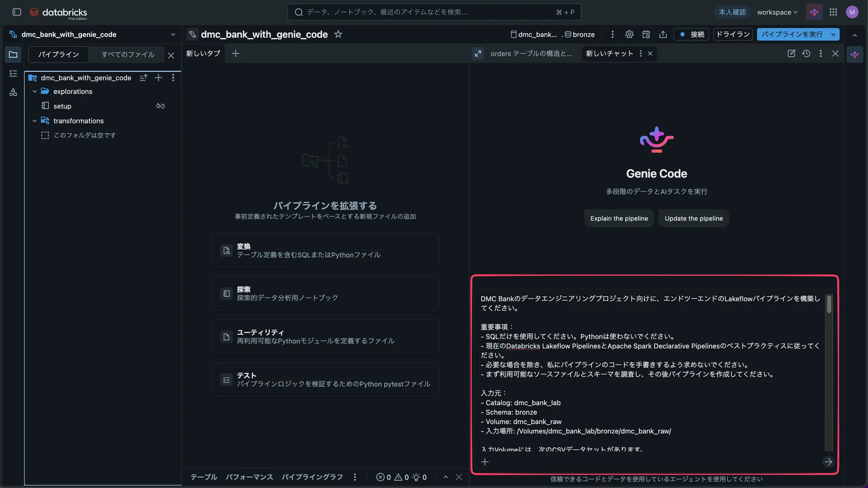Select the 変換 template card
Image resolution: width=868 pixels, height=488 pixels.
(325, 251)
